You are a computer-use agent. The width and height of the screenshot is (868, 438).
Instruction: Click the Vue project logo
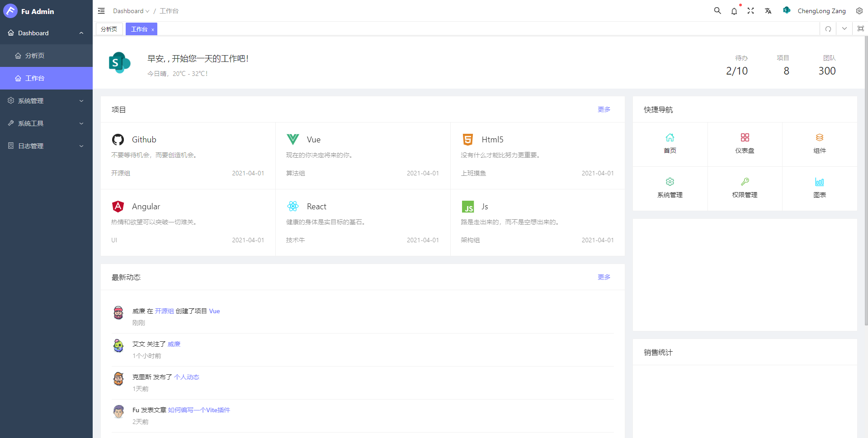pos(293,139)
